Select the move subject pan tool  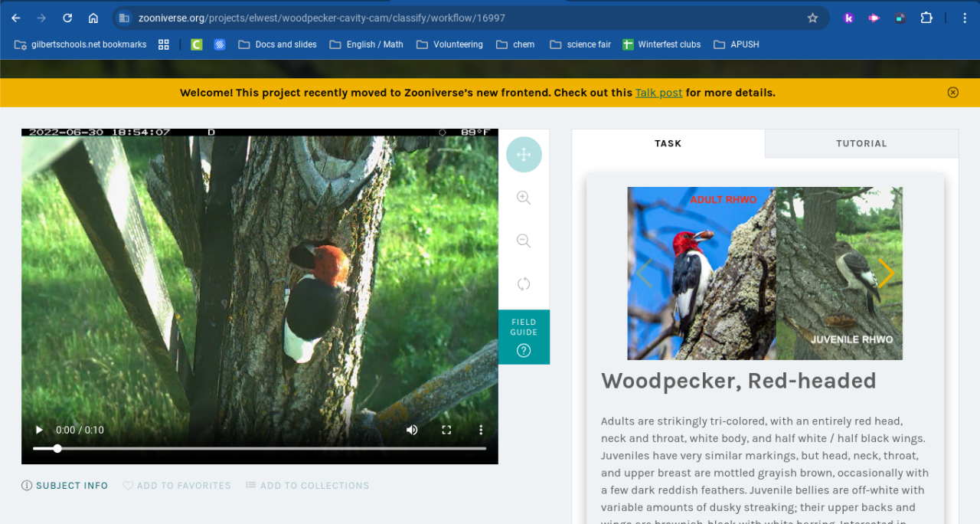pyautogui.click(x=524, y=155)
